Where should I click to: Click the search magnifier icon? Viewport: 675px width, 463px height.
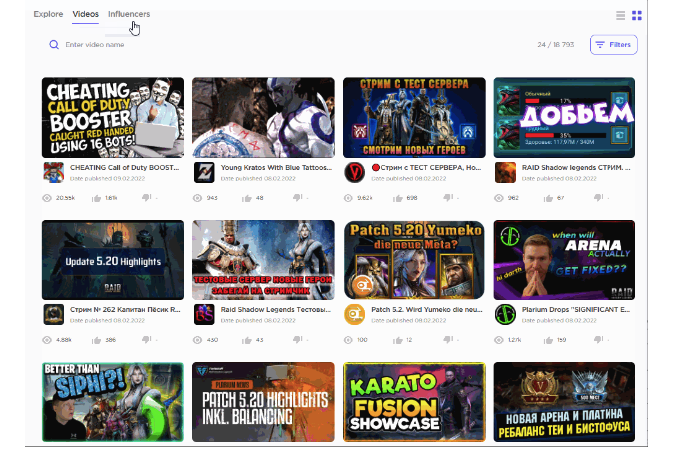54,45
